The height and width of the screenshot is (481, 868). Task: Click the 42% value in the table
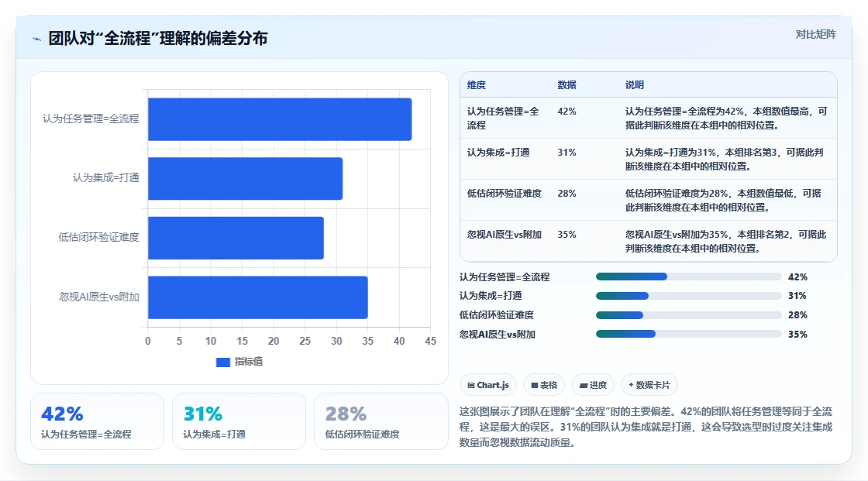point(567,112)
